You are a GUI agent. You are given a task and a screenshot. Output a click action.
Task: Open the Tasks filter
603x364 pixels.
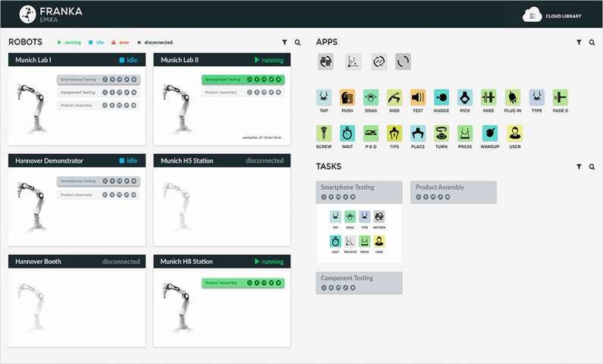[579, 166]
